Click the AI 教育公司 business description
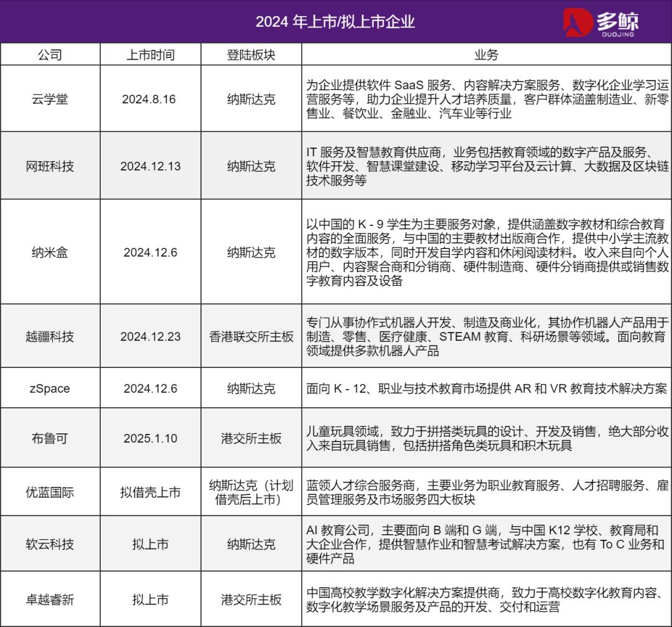 485,544
